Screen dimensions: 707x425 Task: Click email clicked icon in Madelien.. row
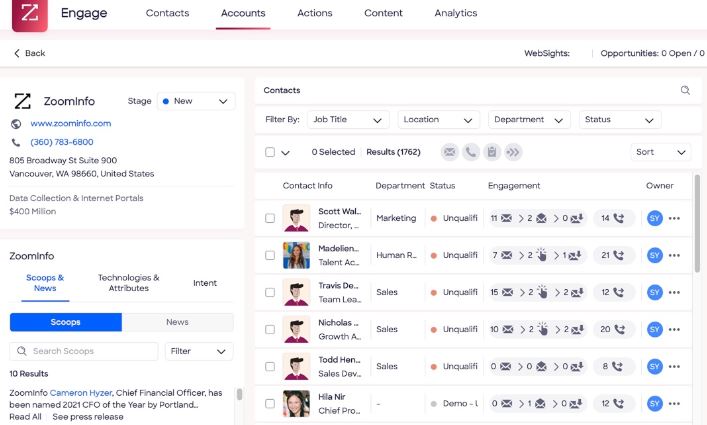(x=542, y=255)
